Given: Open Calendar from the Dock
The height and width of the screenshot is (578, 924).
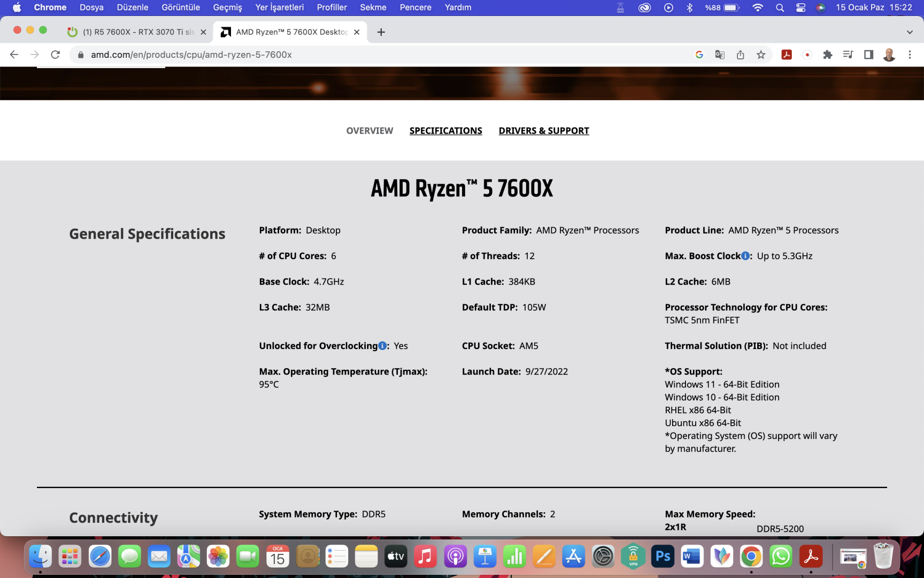Looking at the screenshot, I should pyautogui.click(x=278, y=557).
